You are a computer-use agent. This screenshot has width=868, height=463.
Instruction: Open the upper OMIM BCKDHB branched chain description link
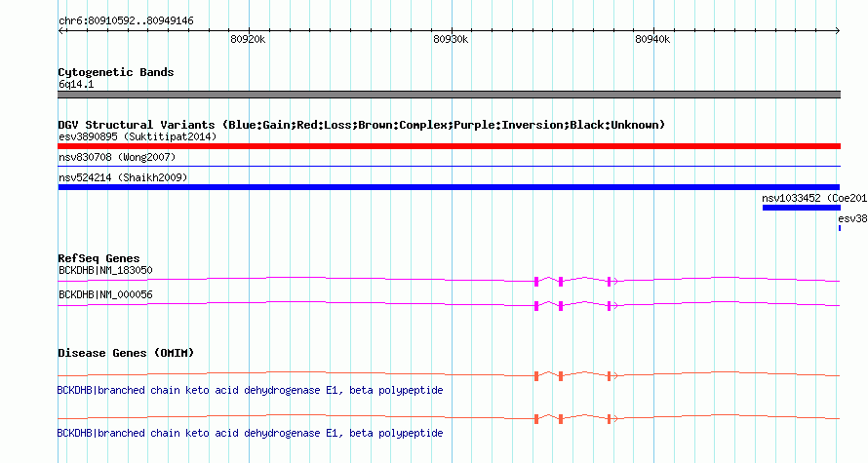251,390
